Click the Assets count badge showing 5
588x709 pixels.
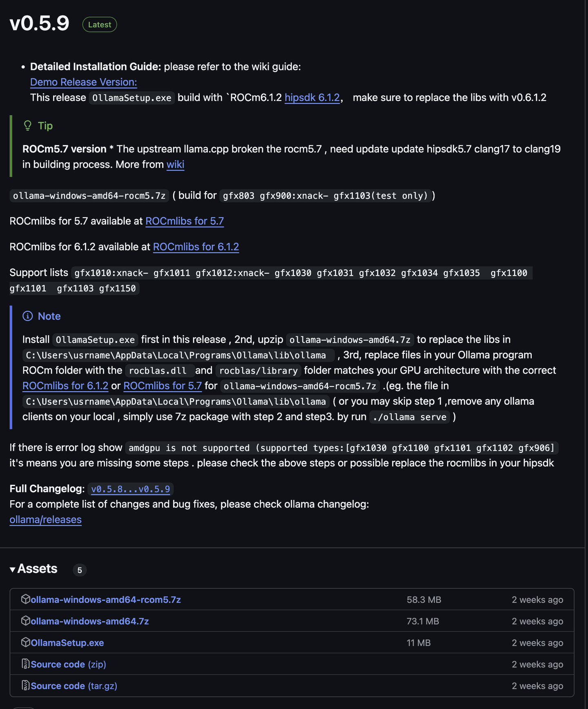(x=80, y=570)
